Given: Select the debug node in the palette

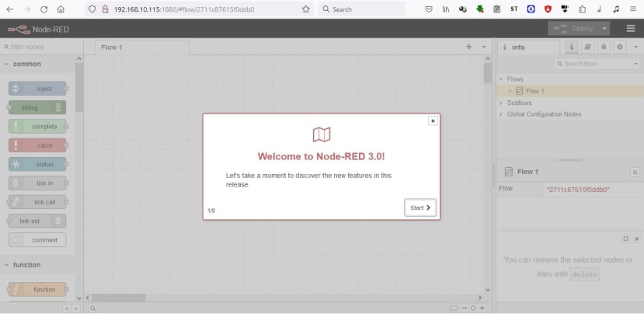Looking at the screenshot, I should point(37,107).
